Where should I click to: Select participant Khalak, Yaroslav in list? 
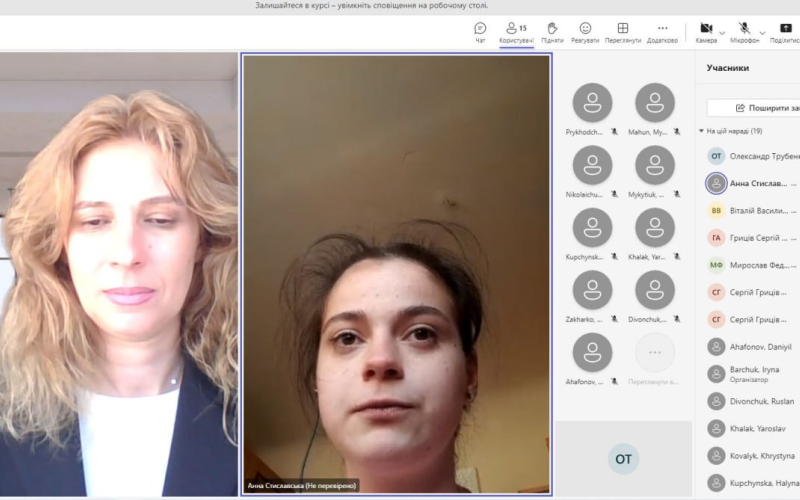[x=753, y=429]
